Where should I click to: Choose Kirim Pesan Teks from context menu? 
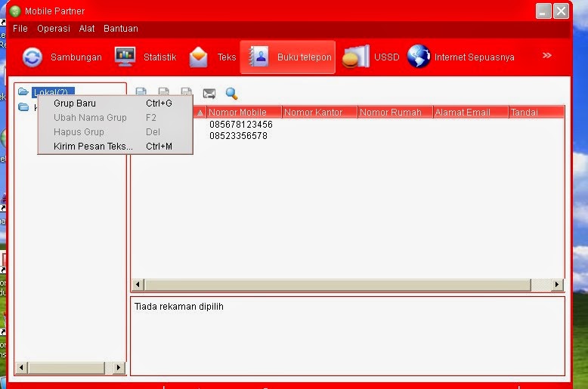(x=115, y=146)
